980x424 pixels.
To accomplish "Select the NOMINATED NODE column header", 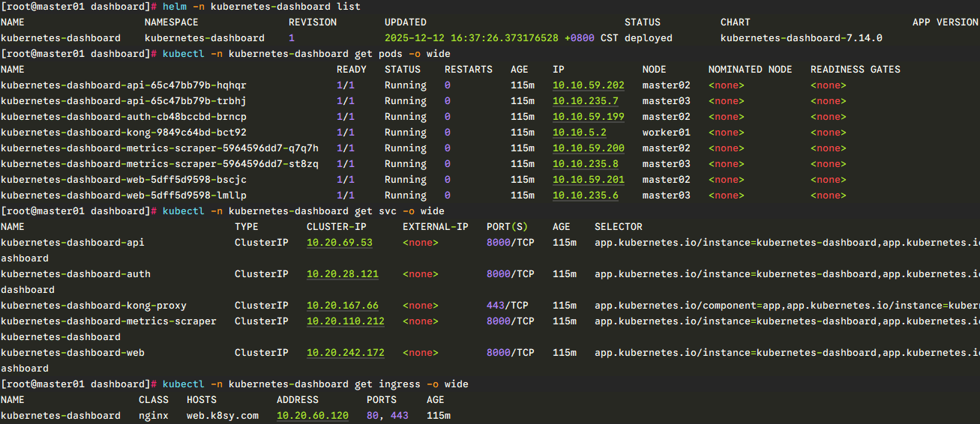I will click(750, 70).
